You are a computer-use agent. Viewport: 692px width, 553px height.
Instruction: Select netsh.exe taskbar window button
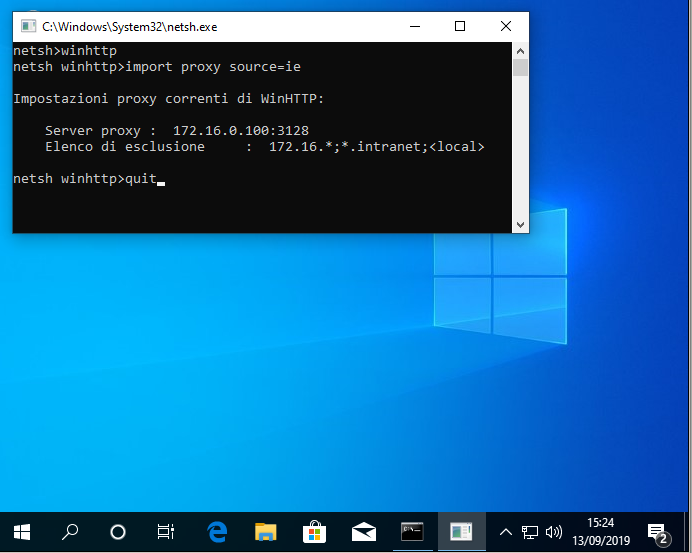pyautogui.click(x=461, y=532)
